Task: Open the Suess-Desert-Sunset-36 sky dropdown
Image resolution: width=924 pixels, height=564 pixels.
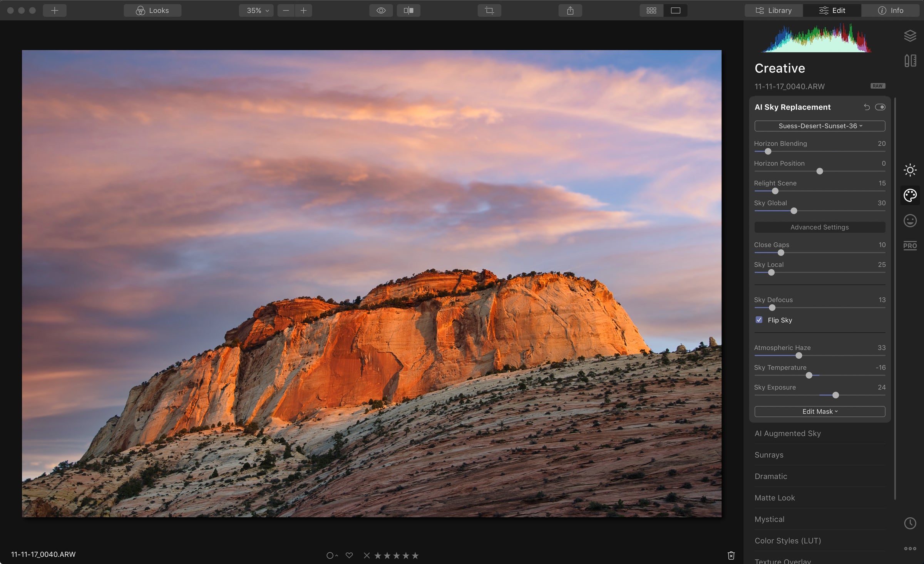Action: click(x=820, y=126)
